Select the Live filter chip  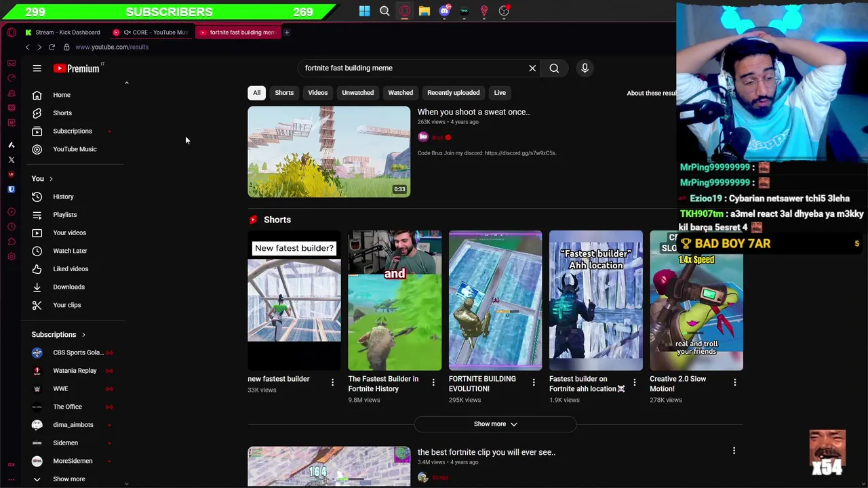point(500,93)
